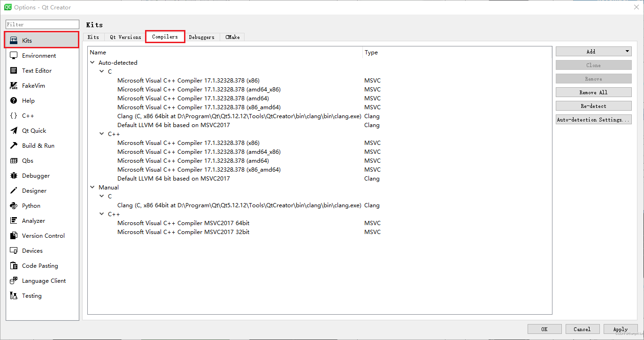Viewport: 644px width, 340px height.
Task: Open Qt Quick settings paper plane icon
Action: point(14,131)
